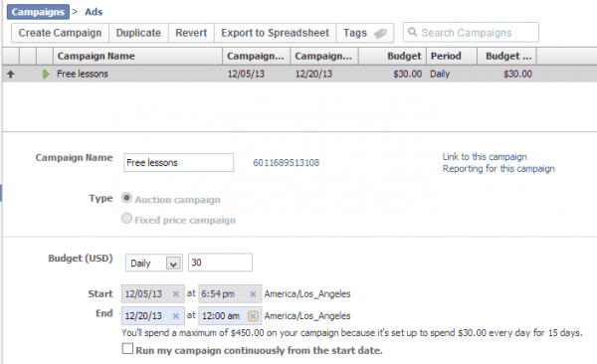Click the 12/20/13 cell in the campaign table
Screen dimensions: 597x364
tap(313, 74)
